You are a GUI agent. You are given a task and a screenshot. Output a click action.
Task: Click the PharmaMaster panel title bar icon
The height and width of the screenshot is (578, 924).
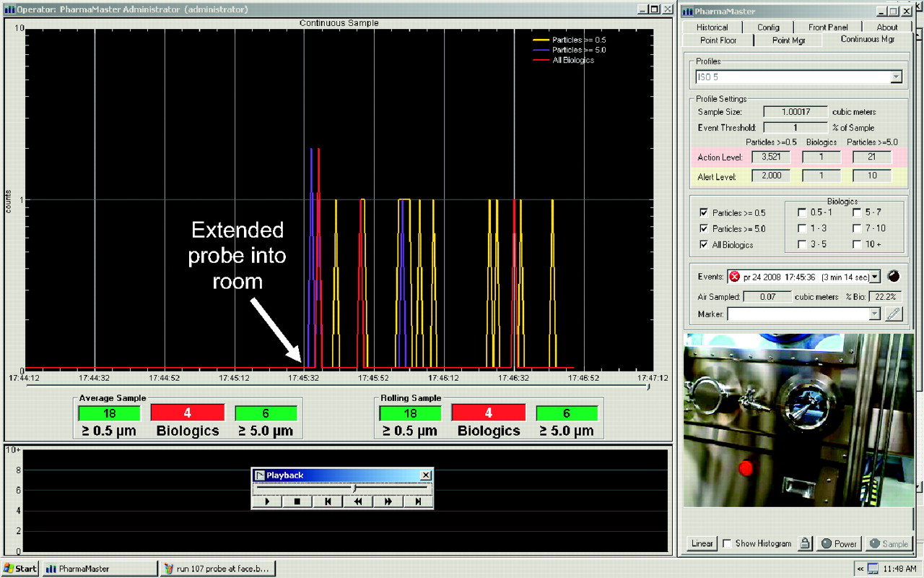[687, 11]
